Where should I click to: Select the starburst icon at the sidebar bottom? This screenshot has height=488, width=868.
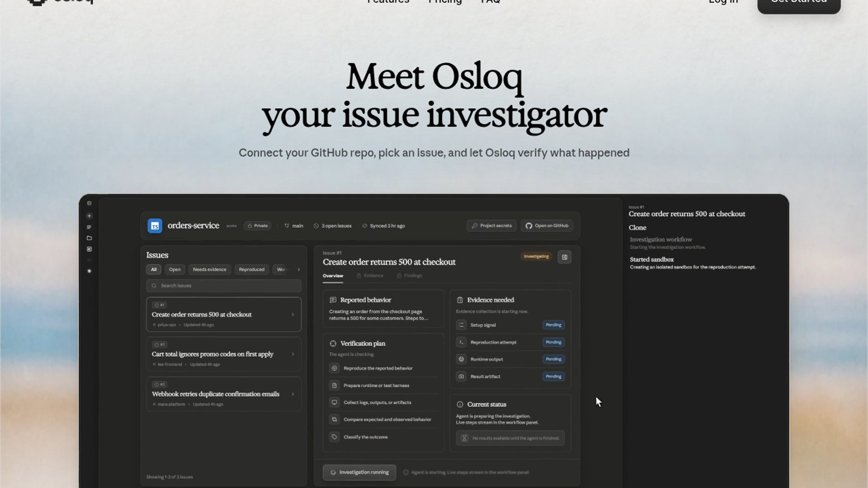(89, 271)
